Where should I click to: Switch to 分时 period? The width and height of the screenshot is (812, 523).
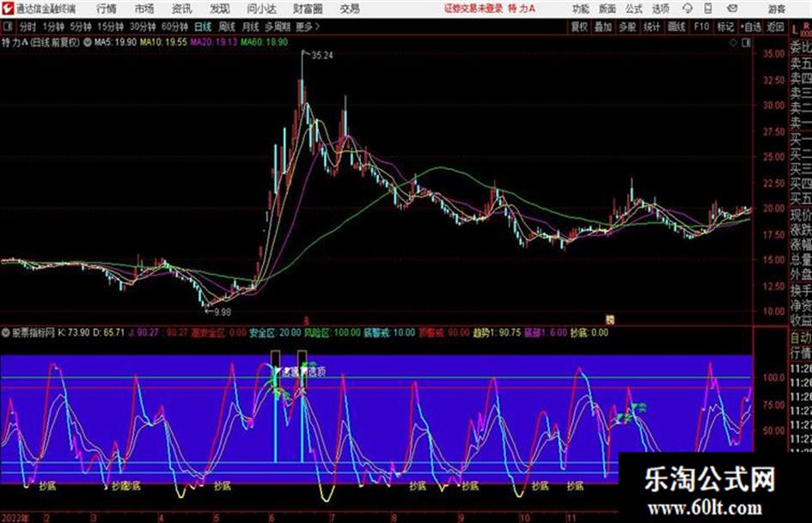tap(28, 27)
